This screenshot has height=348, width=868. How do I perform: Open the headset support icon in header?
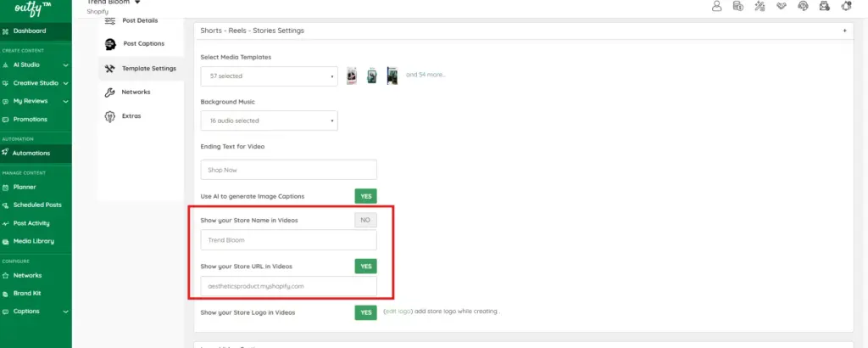click(x=803, y=6)
